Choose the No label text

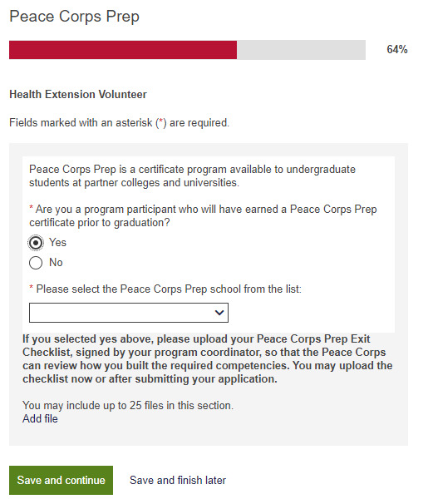(x=56, y=262)
